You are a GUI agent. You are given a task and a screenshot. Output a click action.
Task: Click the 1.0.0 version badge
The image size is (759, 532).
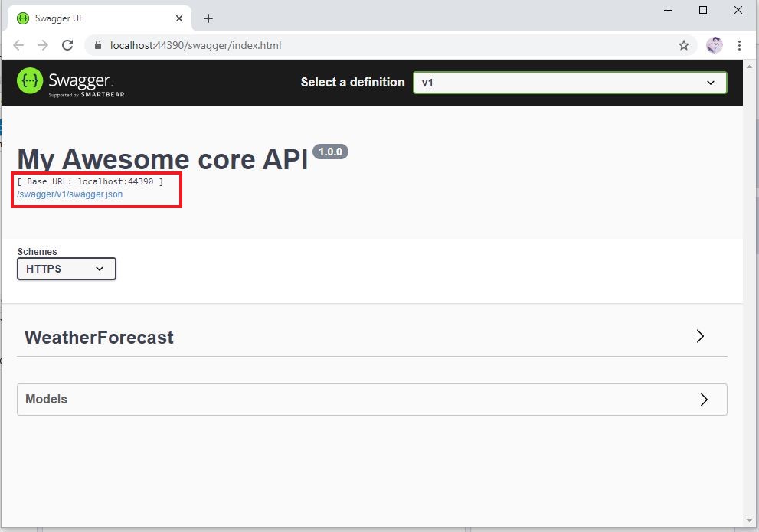330,151
